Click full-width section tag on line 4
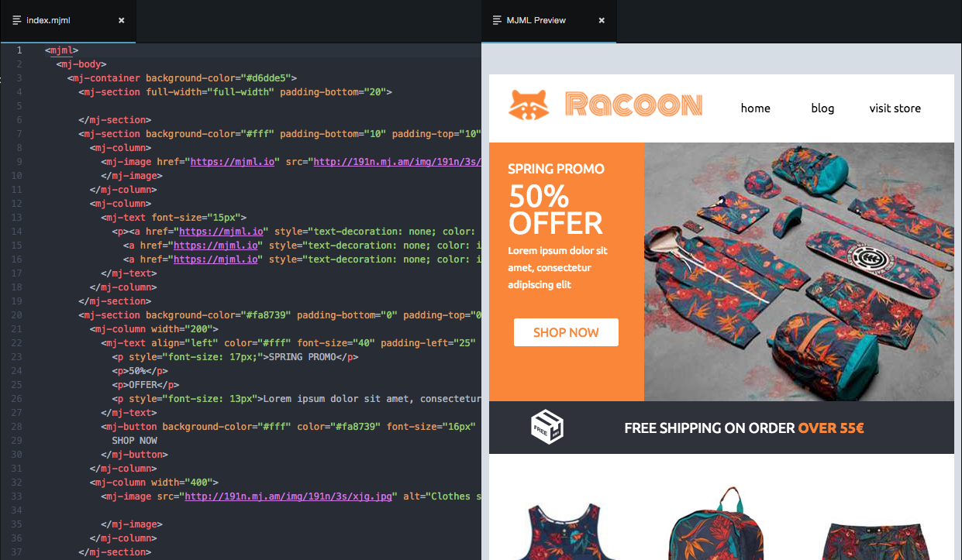Viewport: 962px width, 560px height. [236, 92]
